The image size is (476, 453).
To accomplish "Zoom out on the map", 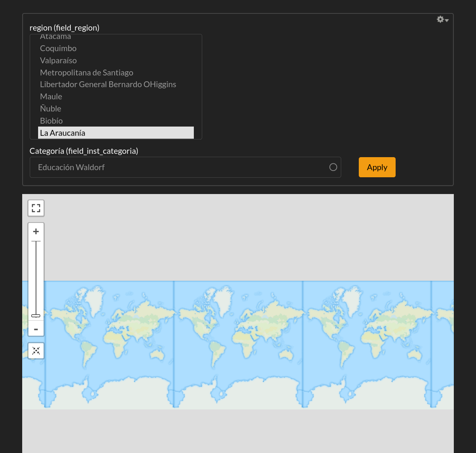I will [36, 329].
